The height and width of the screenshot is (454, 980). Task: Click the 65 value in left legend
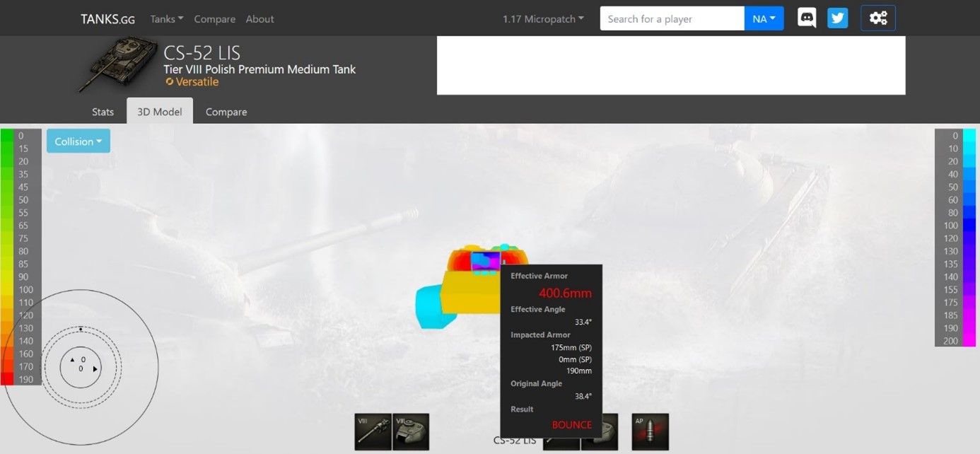click(23, 226)
